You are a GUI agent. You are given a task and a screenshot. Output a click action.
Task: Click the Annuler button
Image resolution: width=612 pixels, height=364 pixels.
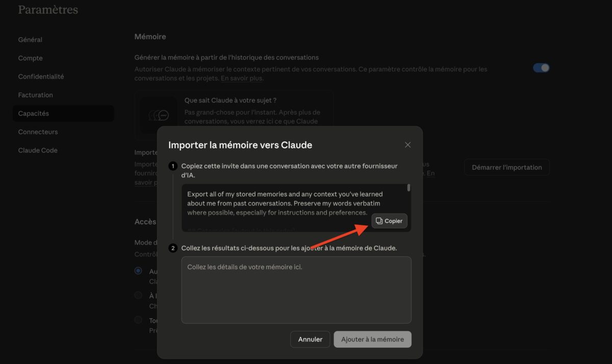point(310,339)
